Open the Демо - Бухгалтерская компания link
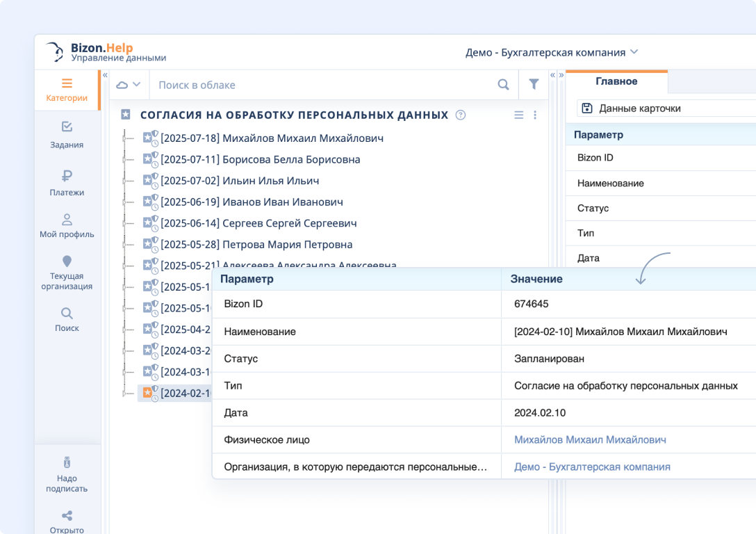 pos(592,467)
